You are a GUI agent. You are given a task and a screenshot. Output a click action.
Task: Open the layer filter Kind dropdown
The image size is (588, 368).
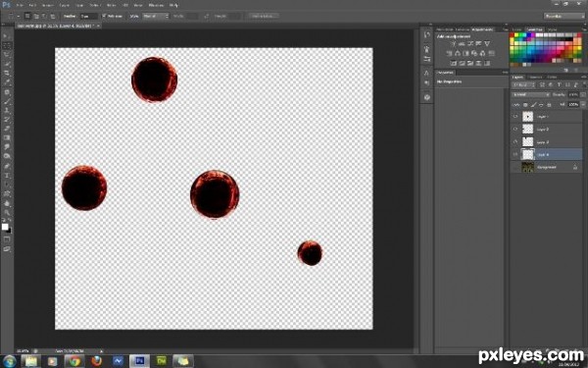pyautogui.click(x=522, y=85)
